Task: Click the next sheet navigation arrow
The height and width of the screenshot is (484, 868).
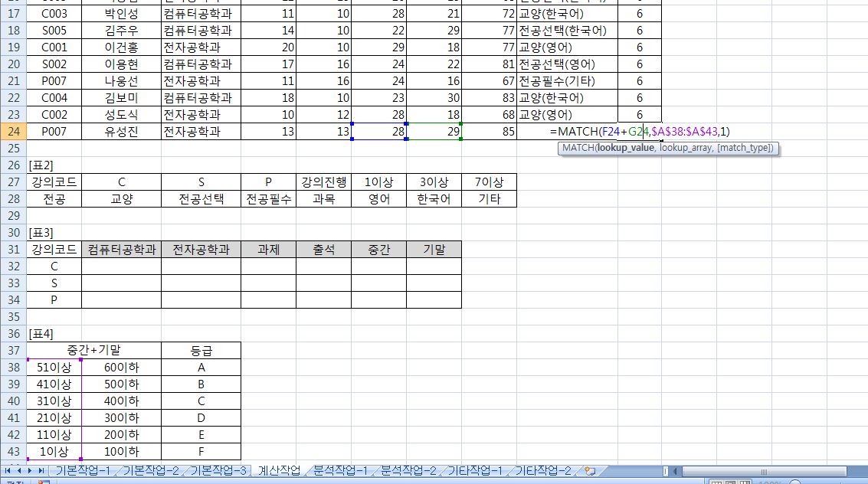Action: pyautogui.click(x=30, y=470)
